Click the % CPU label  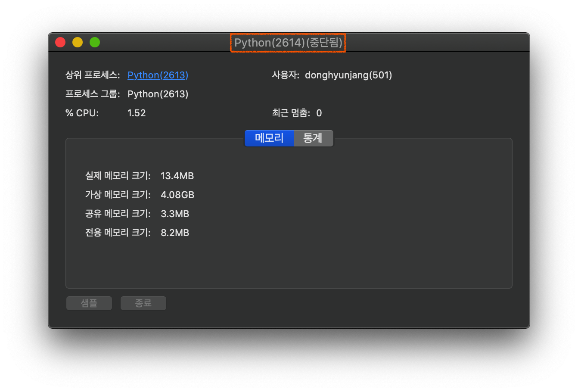(x=82, y=113)
